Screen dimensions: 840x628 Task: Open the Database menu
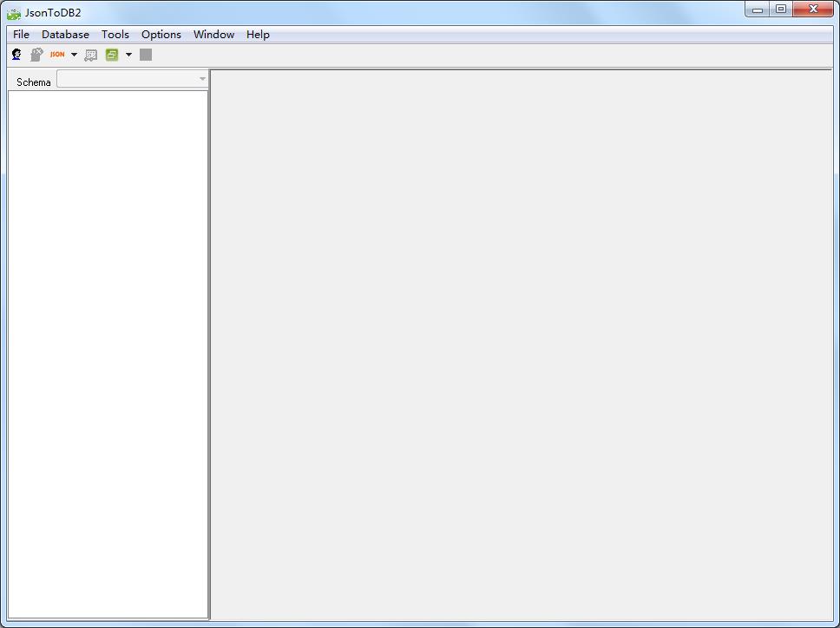(65, 34)
